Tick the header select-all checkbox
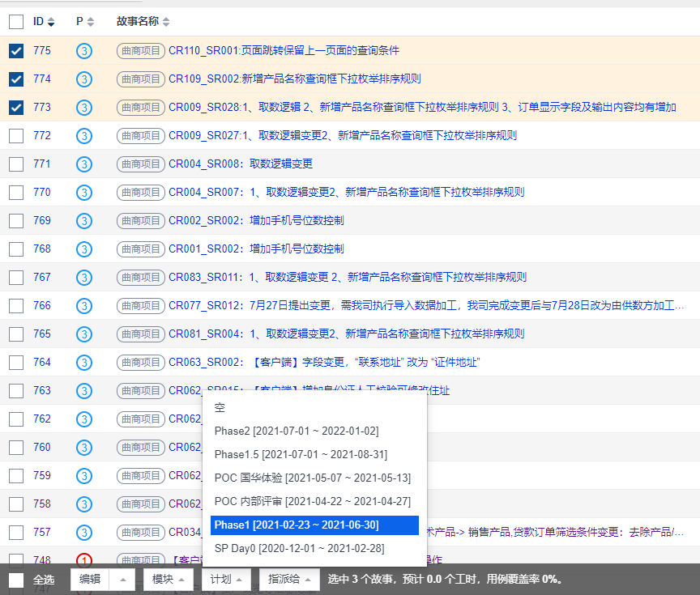The image size is (700, 595). (x=16, y=22)
